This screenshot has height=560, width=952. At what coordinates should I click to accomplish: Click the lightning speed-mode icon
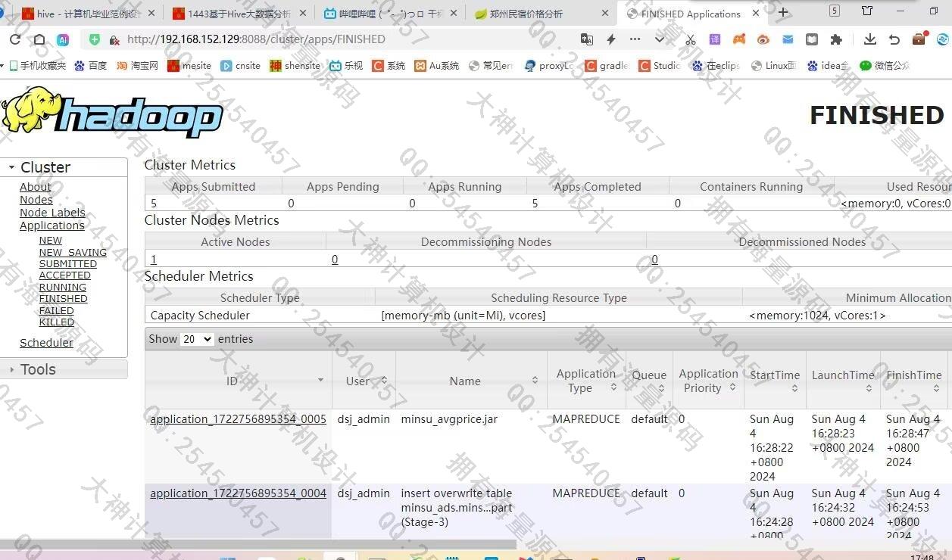[x=610, y=39]
